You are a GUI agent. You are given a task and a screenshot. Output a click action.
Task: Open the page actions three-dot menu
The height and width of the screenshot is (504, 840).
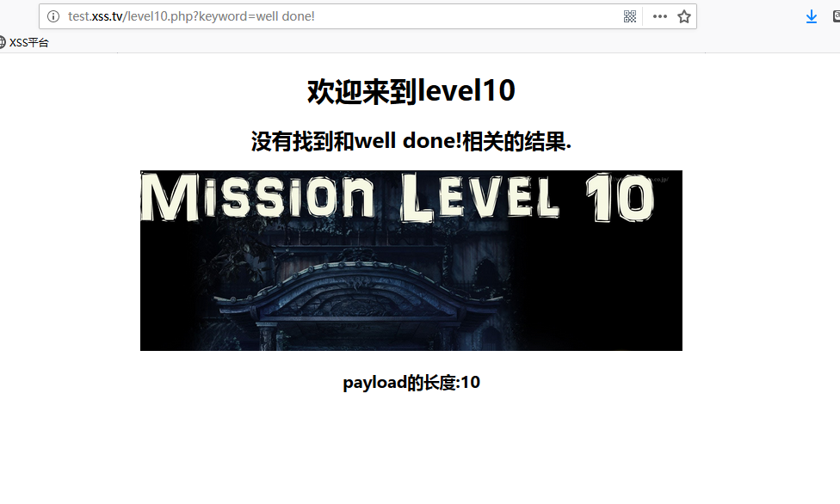pyautogui.click(x=659, y=16)
